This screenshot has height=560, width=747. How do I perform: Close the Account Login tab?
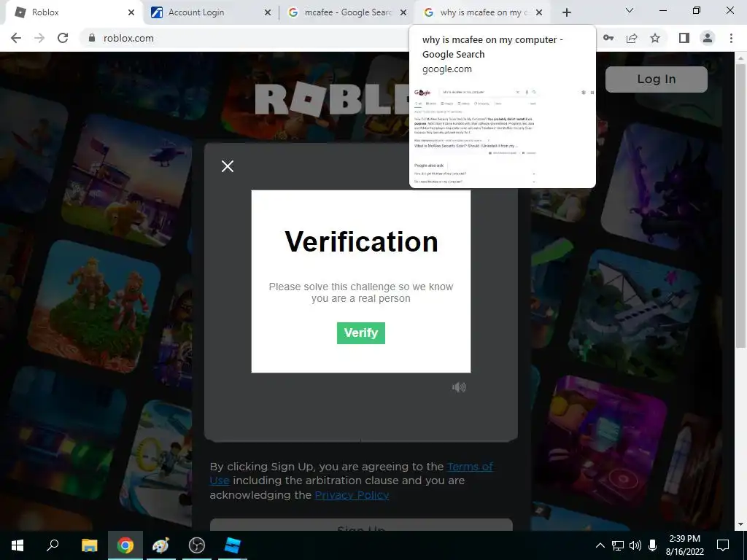(x=267, y=12)
